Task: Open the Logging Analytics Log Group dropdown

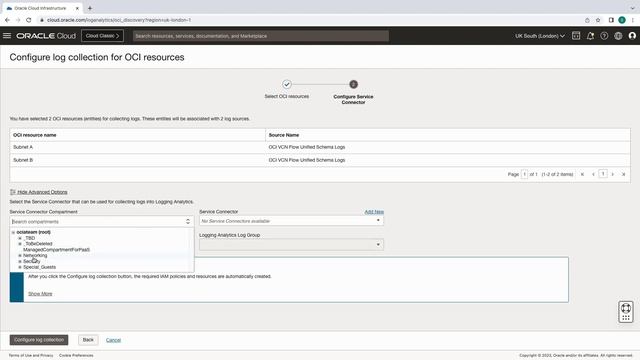Action: tap(291, 244)
